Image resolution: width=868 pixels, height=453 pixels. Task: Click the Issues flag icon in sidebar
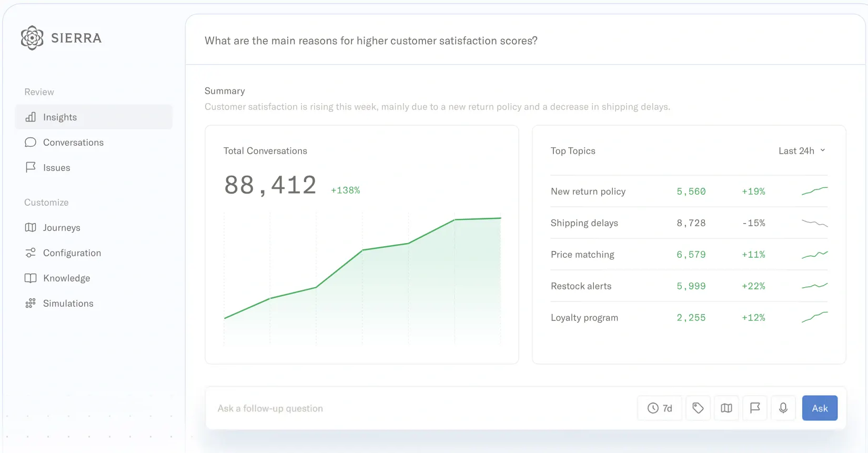[31, 167]
